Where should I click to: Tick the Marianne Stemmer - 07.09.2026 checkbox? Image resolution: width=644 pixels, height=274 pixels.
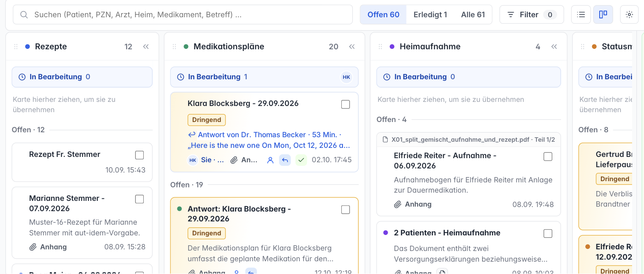tap(140, 199)
